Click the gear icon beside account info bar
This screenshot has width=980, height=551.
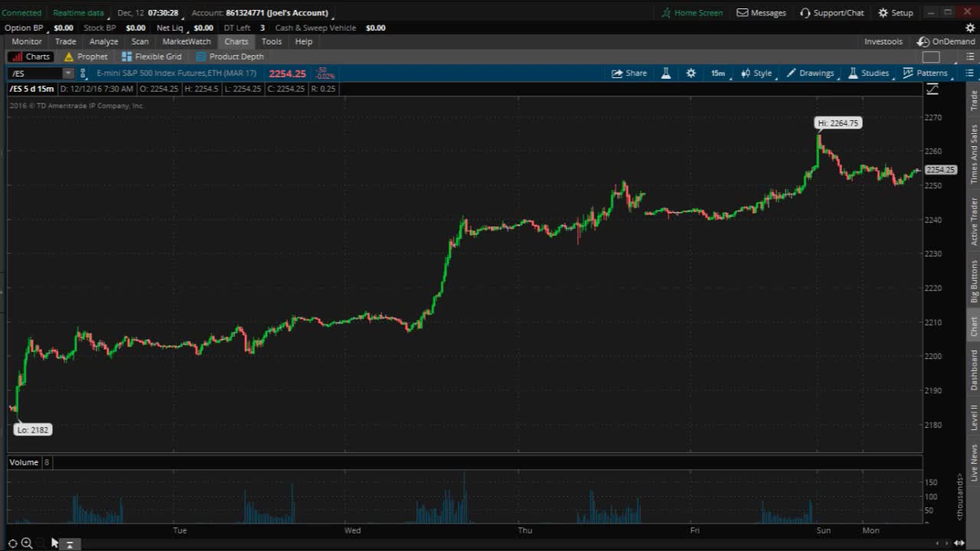click(970, 28)
